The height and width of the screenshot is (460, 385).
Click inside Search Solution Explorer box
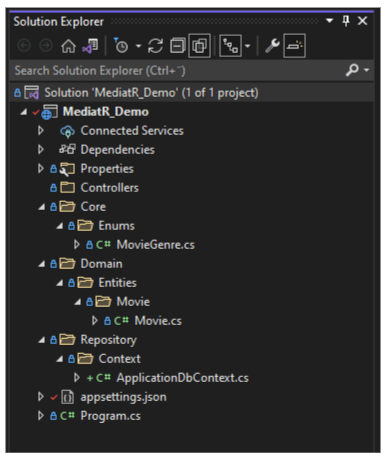[177, 71]
